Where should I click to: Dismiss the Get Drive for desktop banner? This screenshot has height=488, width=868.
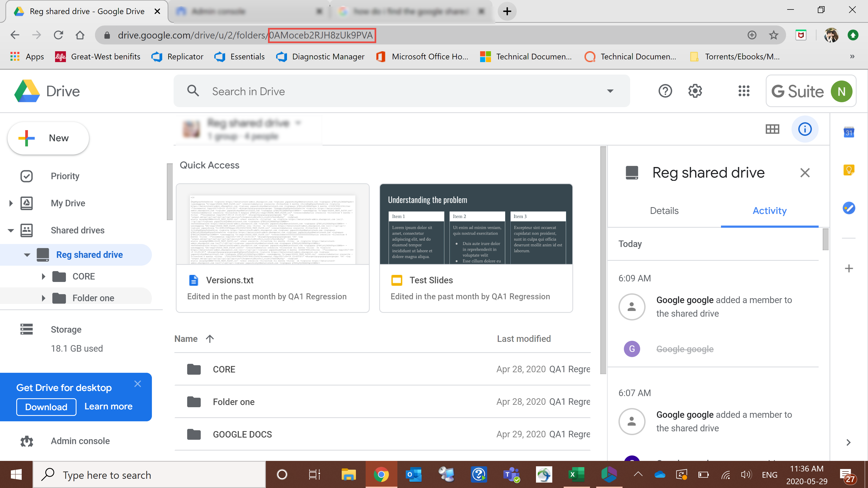138,383
